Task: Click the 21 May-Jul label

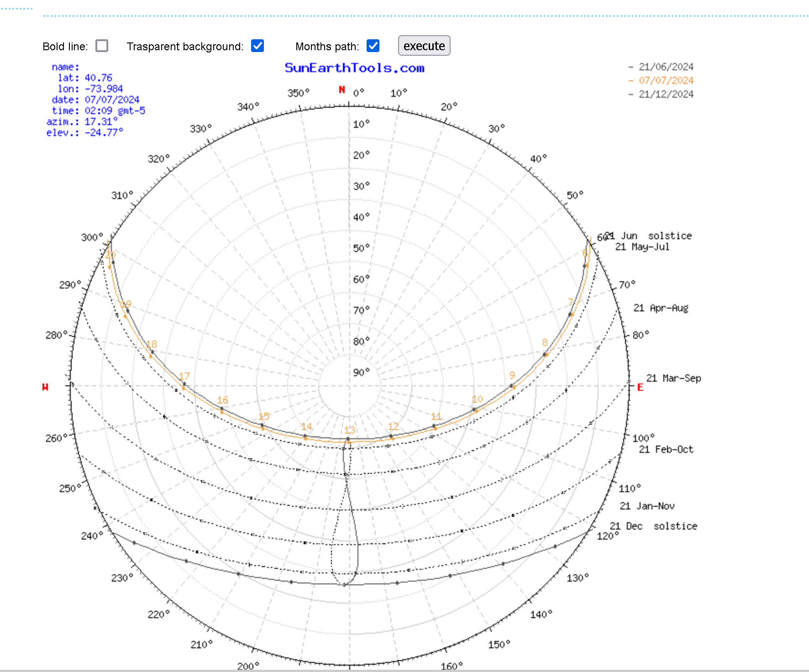Action: point(642,247)
